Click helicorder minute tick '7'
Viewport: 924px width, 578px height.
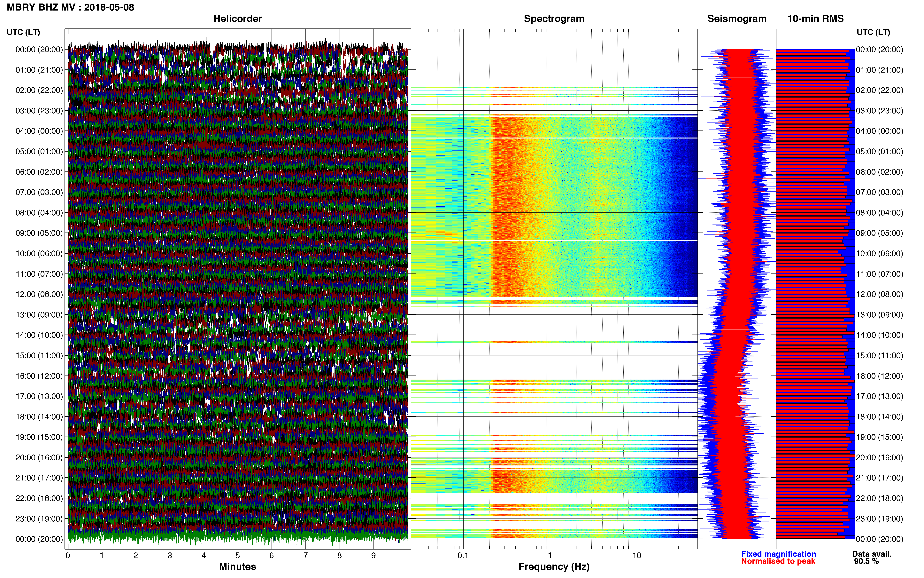tap(306, 555)
